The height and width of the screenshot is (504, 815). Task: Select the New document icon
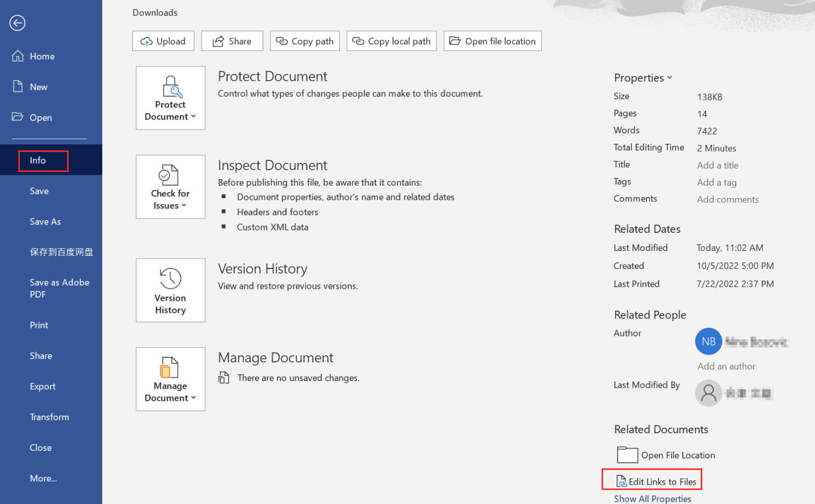click(x=17, y=86)
